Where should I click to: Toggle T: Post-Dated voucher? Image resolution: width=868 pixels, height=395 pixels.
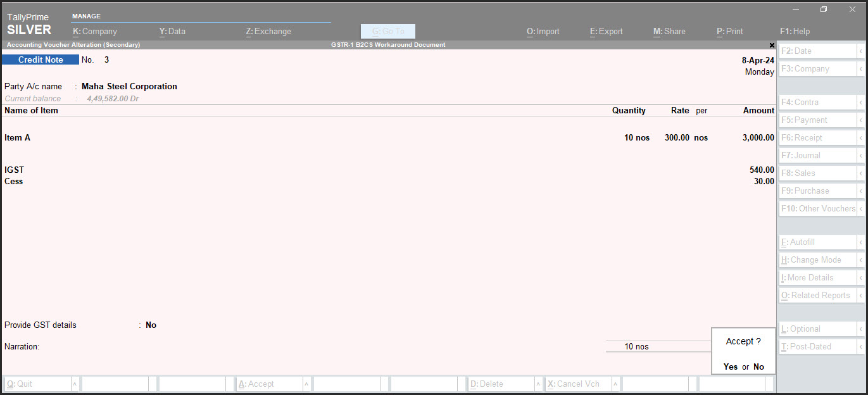[x=818, y=347]
